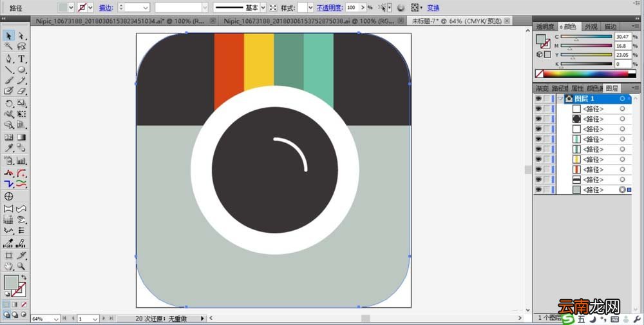The width and height of the screenshot is (644, 325).
Task: Click the select similar objects icon in control bar
Action: 384,8
